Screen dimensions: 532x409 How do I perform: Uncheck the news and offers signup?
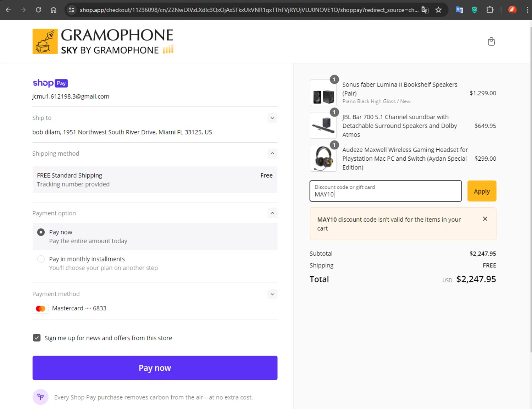[37, 338]
